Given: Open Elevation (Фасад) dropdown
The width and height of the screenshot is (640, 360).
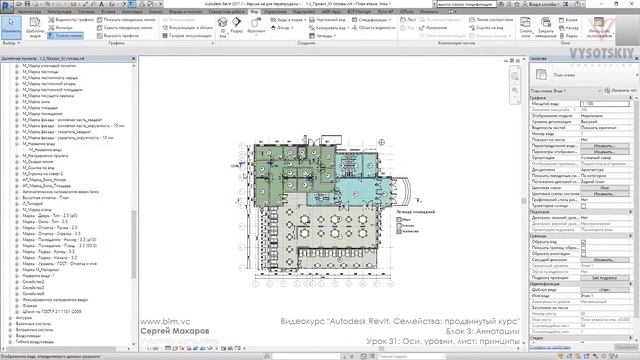Looking at the screenshot, I should [x=282, y=28].
